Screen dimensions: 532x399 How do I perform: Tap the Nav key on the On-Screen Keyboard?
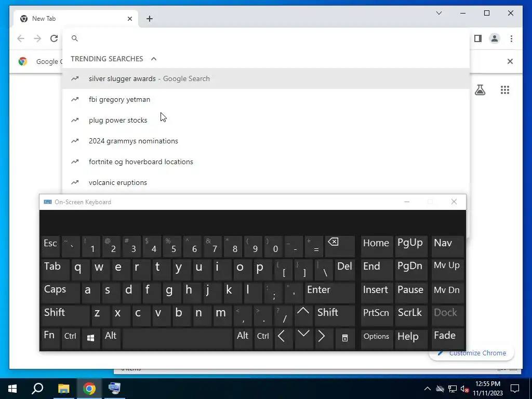[x=447, y=246]
